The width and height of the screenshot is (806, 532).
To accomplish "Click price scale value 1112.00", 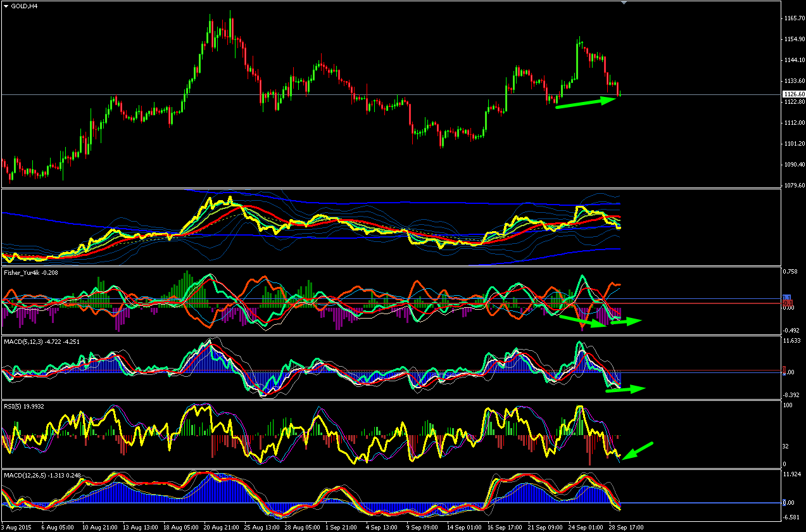I will 793,123.
